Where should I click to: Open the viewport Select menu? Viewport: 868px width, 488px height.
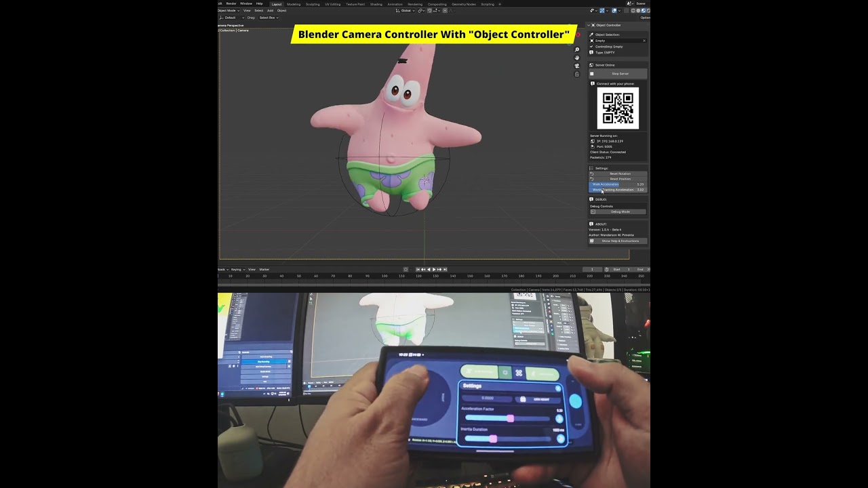[258, 10]
